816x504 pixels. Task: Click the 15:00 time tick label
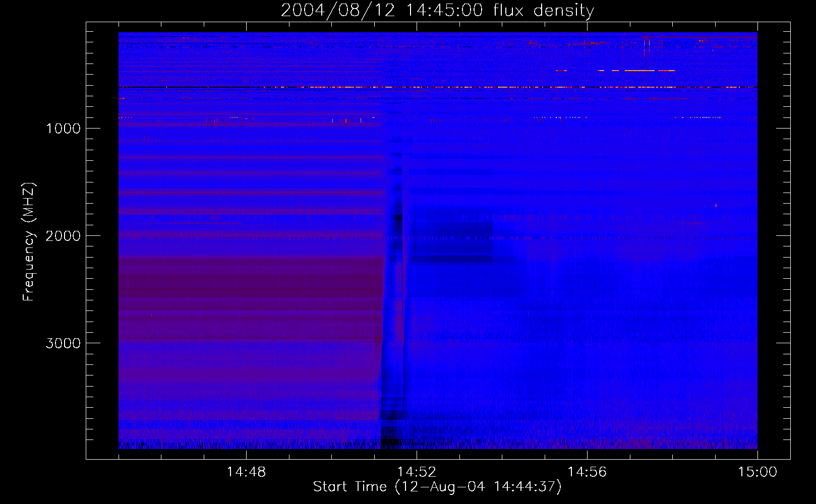[x=757, y=472]
